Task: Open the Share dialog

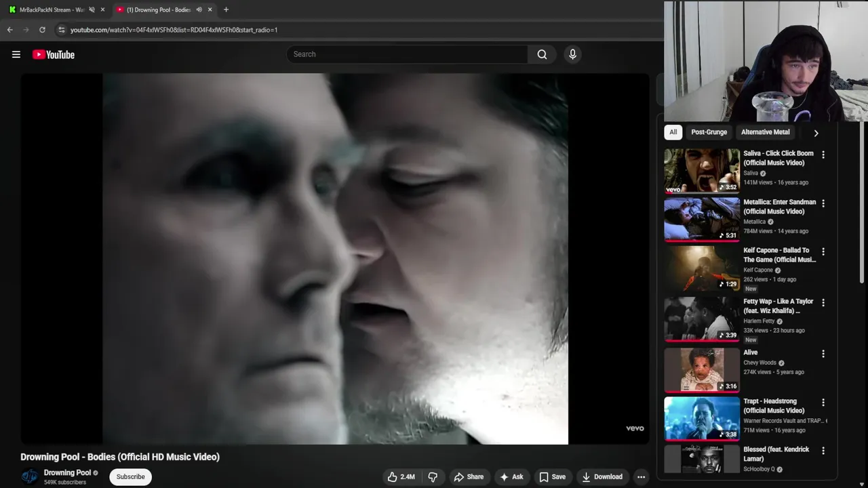Action: pyautogui.click(x=469, y=476)
